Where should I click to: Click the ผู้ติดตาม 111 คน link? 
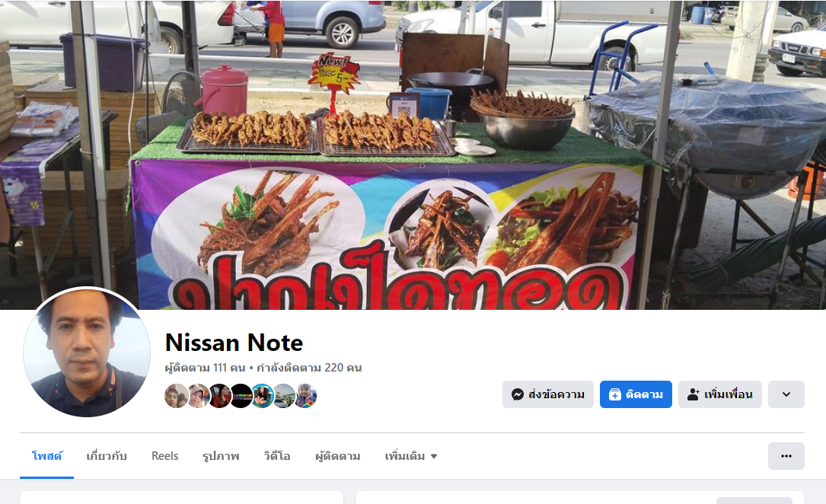pyautogui.click(x=206, y=368)
